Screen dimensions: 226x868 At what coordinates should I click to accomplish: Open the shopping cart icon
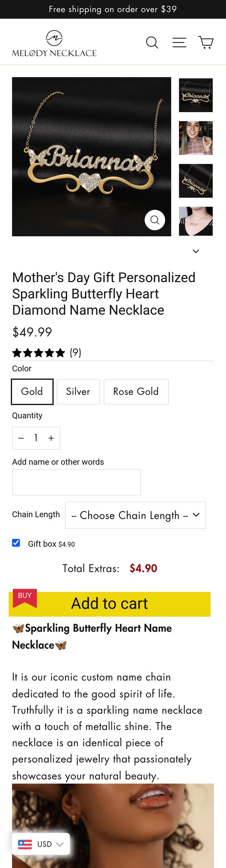[206, 42]
